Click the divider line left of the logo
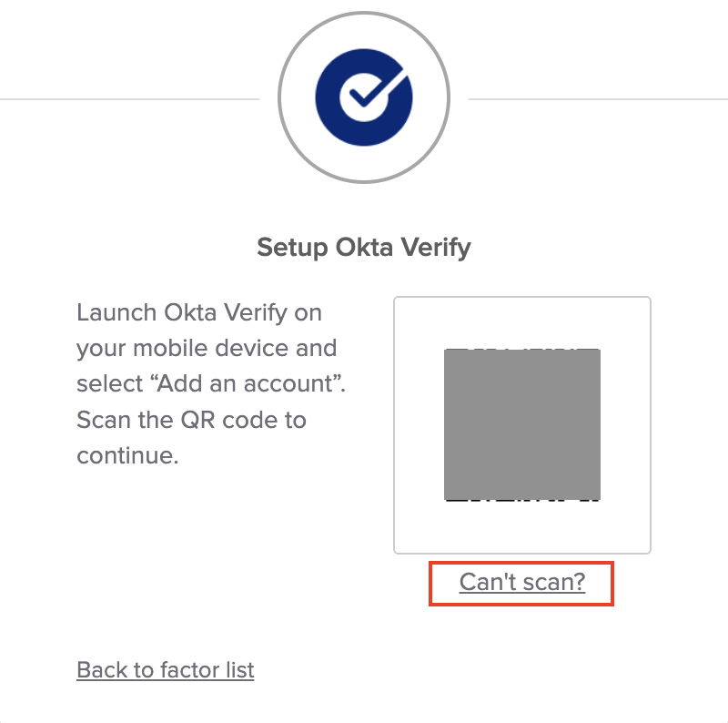Viewport: 728px width, 723px height. 127,97
